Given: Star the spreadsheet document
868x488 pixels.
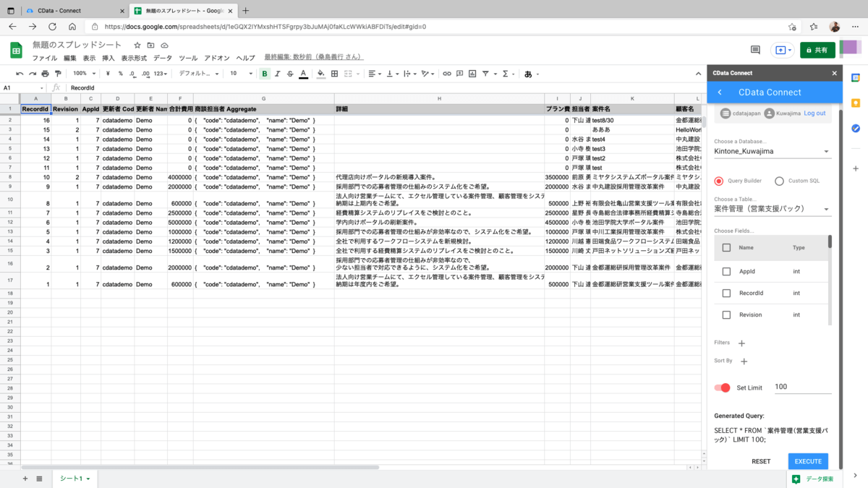Looking at the screenshot, I should pos(137,46).
